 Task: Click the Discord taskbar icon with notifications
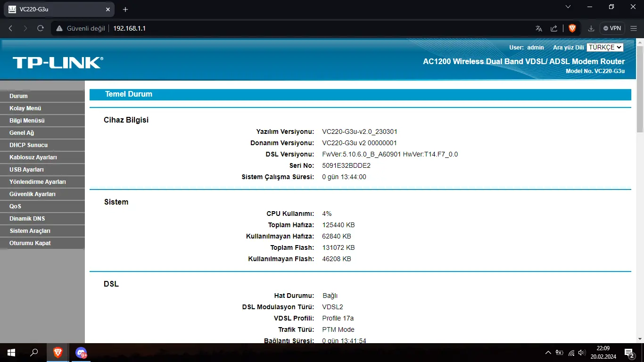coord(81,353)
